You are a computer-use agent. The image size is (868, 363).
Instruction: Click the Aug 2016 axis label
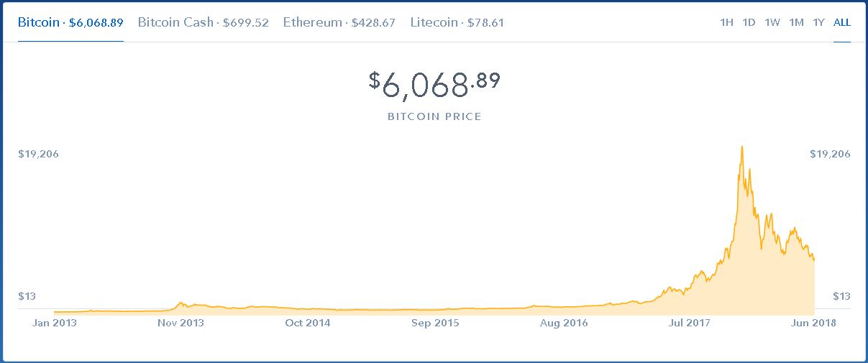pyautogui.click(x=562, y=323)
